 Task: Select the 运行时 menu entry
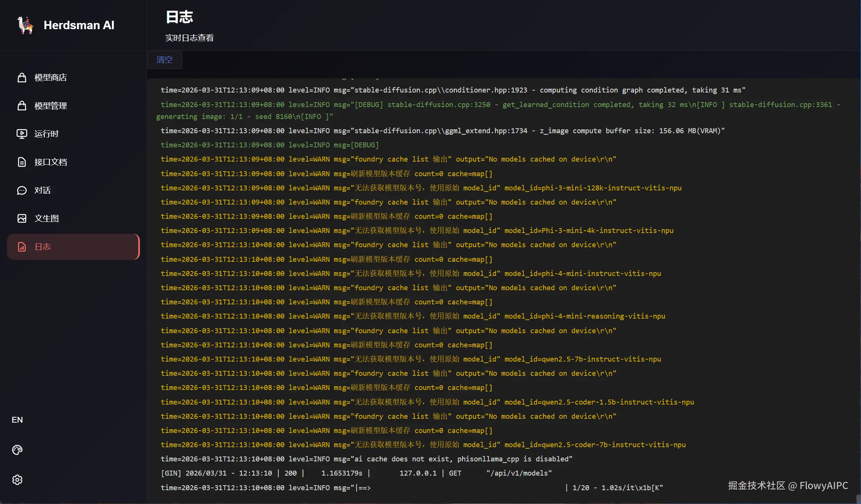(46, 134)
